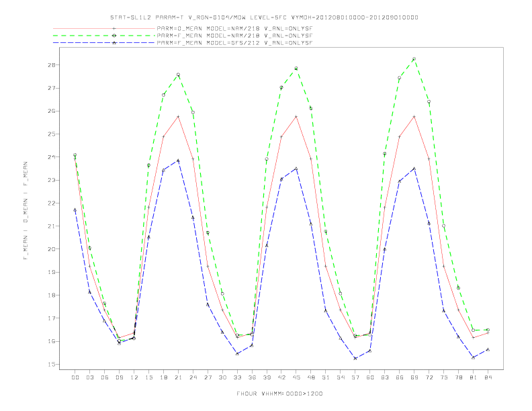This screenshot has height=411, width=532.
Task: Click x-axis forecast hour 81
Action: [x=474, y=377]
